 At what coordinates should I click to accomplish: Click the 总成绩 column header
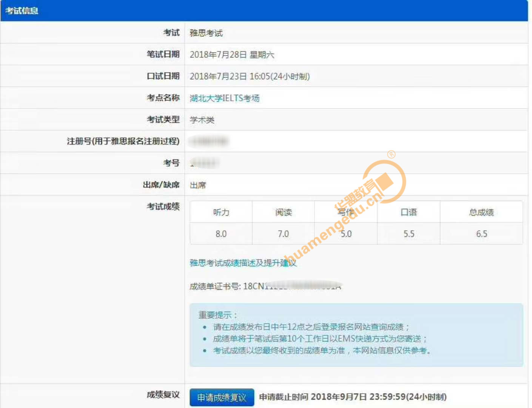tap(481, 212)
